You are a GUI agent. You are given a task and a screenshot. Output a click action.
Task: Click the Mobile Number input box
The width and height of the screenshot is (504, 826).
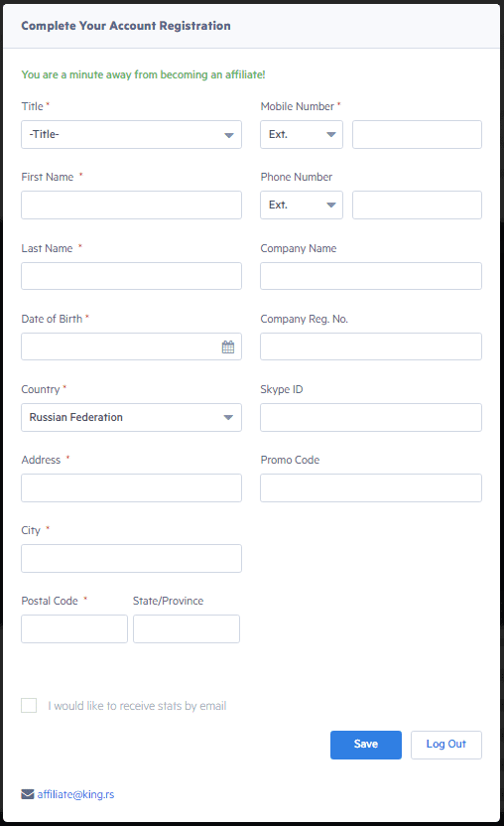tap(417, 134)
